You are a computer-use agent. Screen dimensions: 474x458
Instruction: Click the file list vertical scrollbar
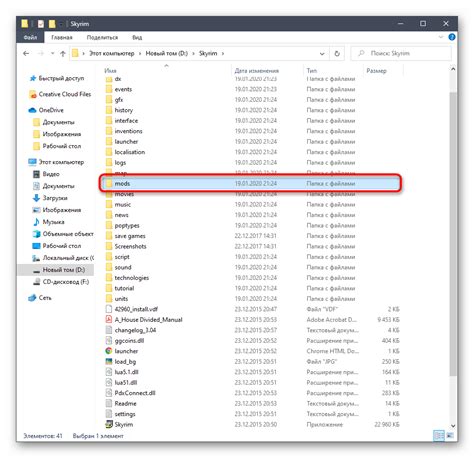point(453,233)
